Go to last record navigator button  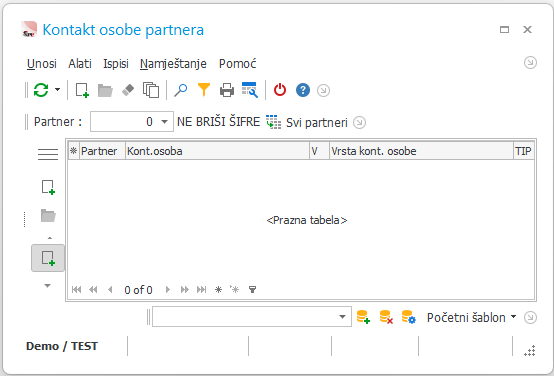201,290
